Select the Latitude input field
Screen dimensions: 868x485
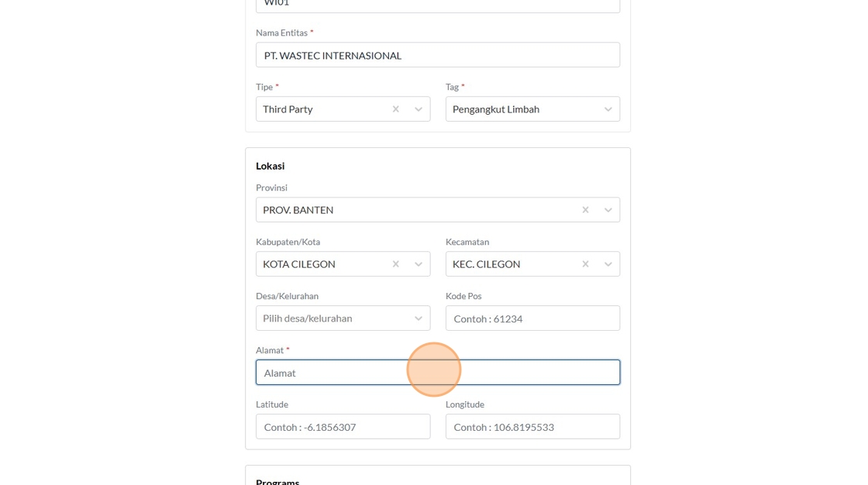343,427
